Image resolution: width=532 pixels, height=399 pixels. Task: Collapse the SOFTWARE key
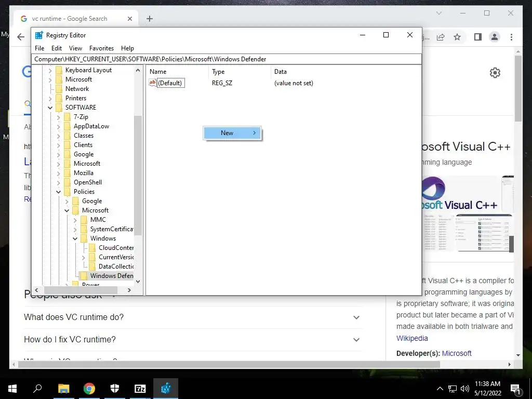(50, 108)
